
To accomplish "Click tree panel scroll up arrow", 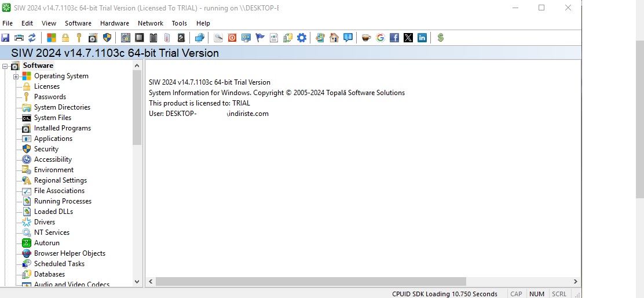I will click(x=137, y=66).
